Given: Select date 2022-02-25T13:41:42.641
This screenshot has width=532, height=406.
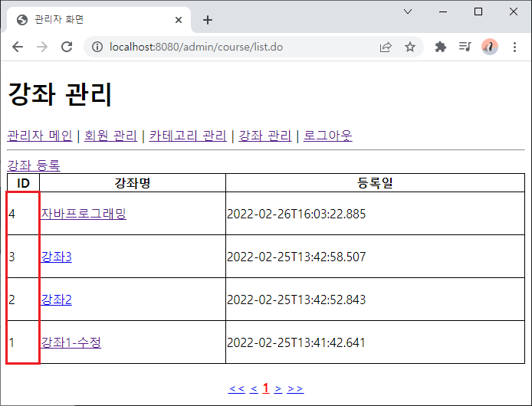Looking at the screenshot, I should tap(296, 342).
